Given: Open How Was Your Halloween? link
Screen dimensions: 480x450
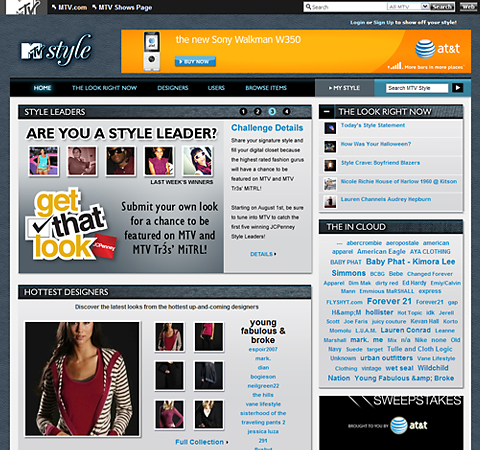Looking at the screenshot, I should [376, 144].
